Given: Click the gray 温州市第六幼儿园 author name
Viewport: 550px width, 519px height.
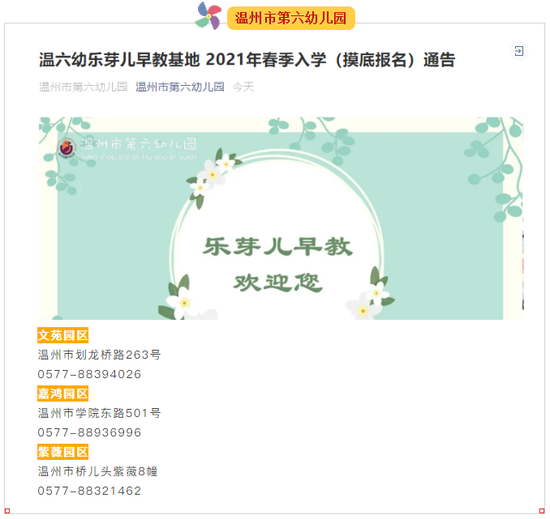Looking at the screenshot, I should click(83, 87).
